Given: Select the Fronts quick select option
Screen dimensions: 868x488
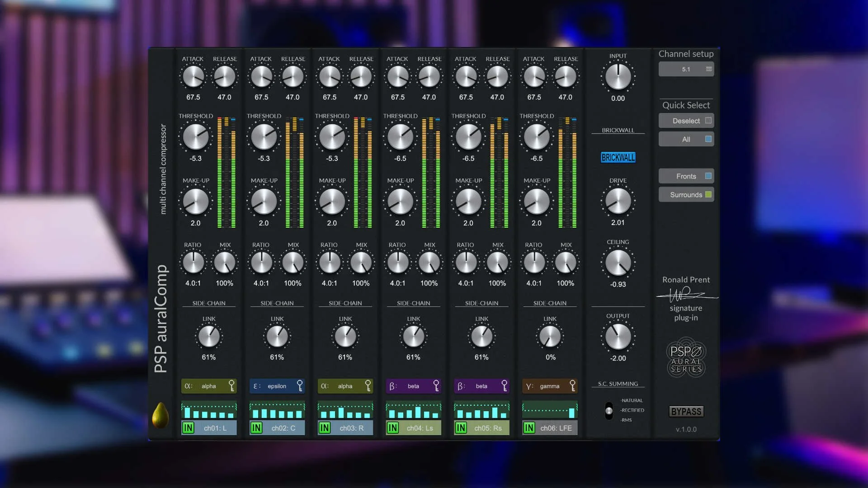Looking at the screenshot, I should [x=686, y=176].
